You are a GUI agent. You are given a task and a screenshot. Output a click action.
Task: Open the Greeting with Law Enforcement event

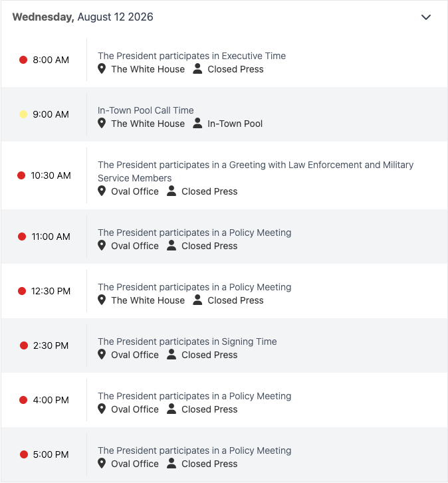point(256,171)
